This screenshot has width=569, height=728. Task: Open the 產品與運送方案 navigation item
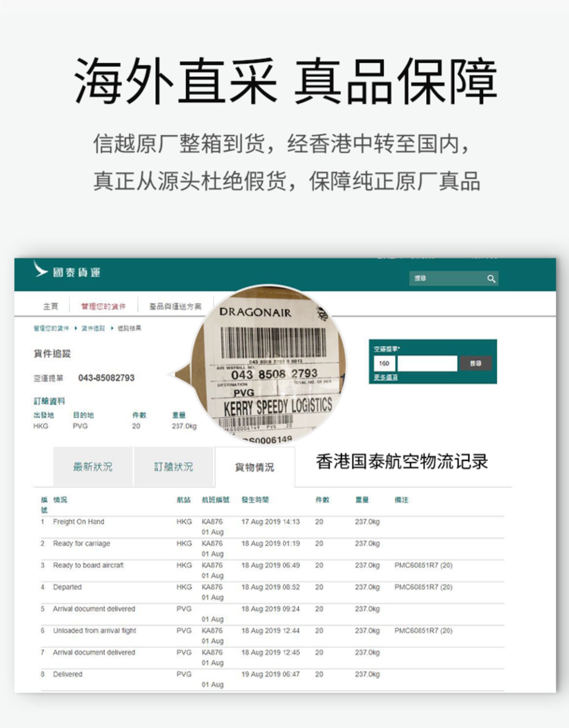coord(175,306)
